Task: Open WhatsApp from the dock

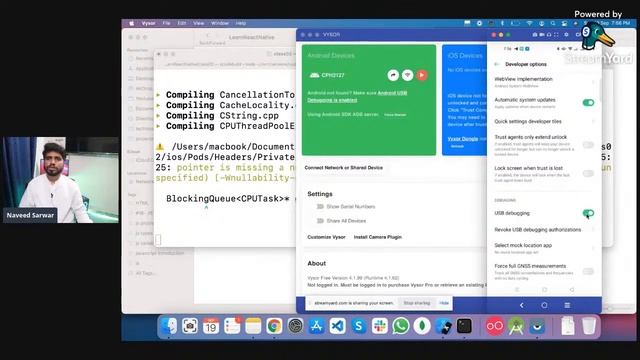Action: [401, 326]
